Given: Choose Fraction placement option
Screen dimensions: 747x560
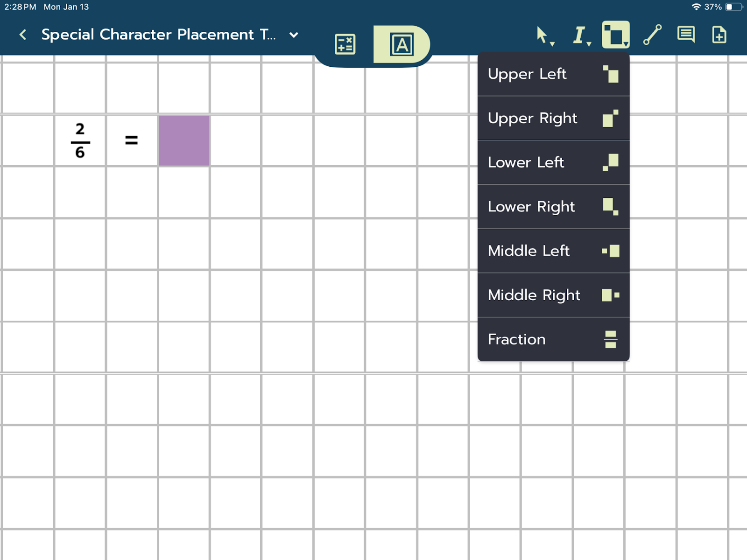Looking at the screenshot, I should [553, 339].
